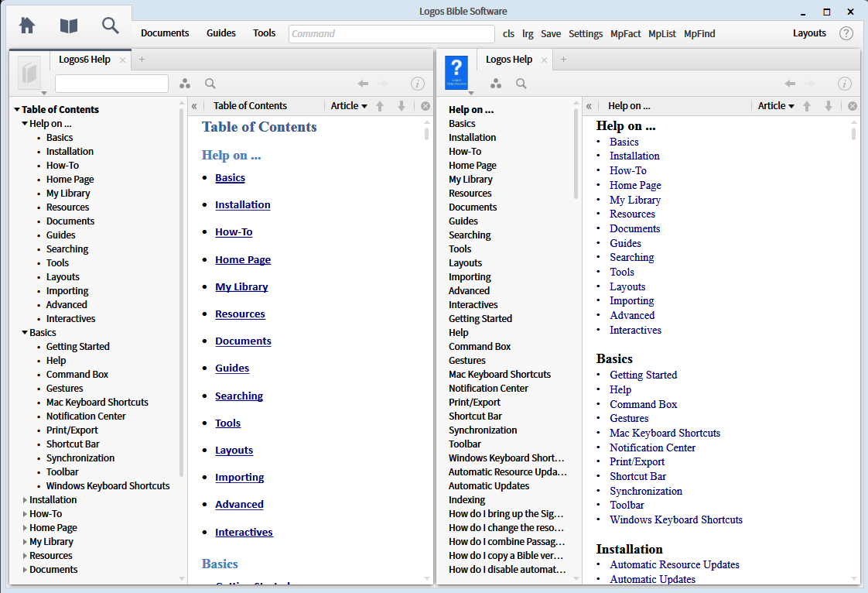This screenshot has width=868, height=593.
Task: Collapse the 'Help on ...' tree node
Action: pyautogui.click(x=24, y=124)
